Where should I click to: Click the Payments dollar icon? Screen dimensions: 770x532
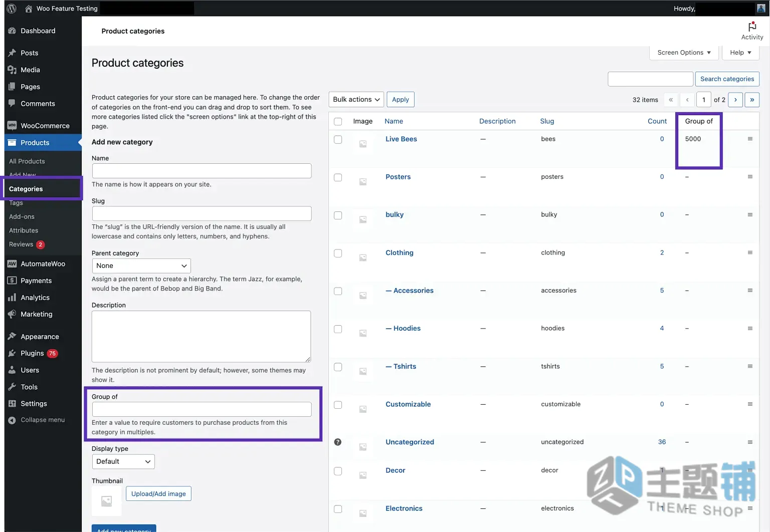point(12,281)
